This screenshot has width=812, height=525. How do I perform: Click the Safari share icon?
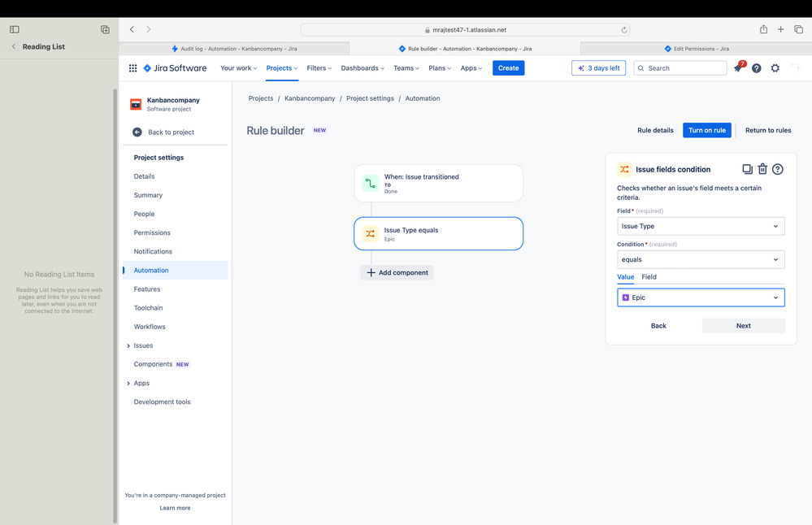point(763,29)
